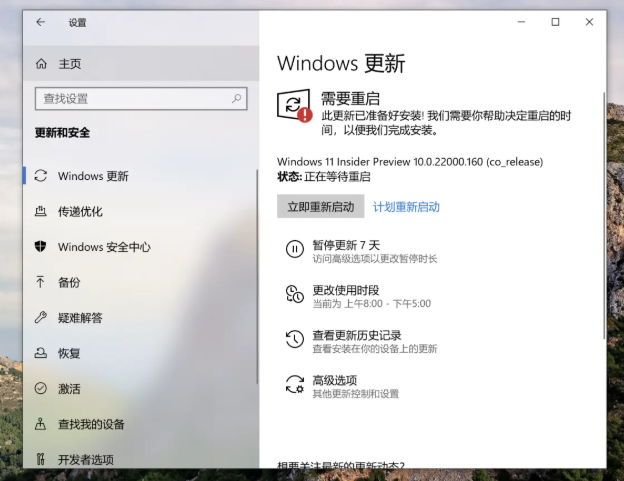Click the Windows 更新 page title
Image resolution: width=624 pixels, height=481 pixels.
click(x=341, y=63)
